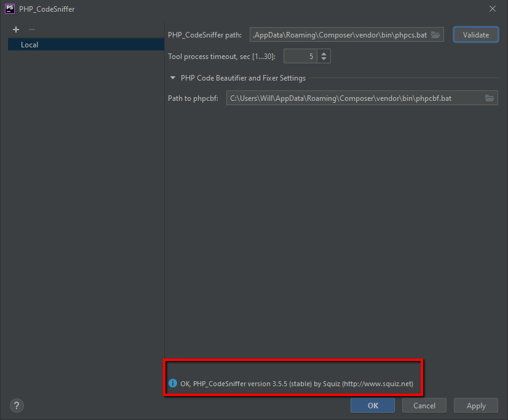This screenshot has width=508, height=420.
Task: Open help via question mark icon
Action: point(17,405)
